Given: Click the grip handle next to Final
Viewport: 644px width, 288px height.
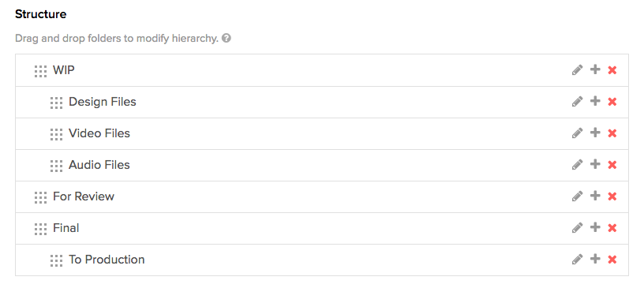Looking at the screenshot, I should tap(40, 229).
